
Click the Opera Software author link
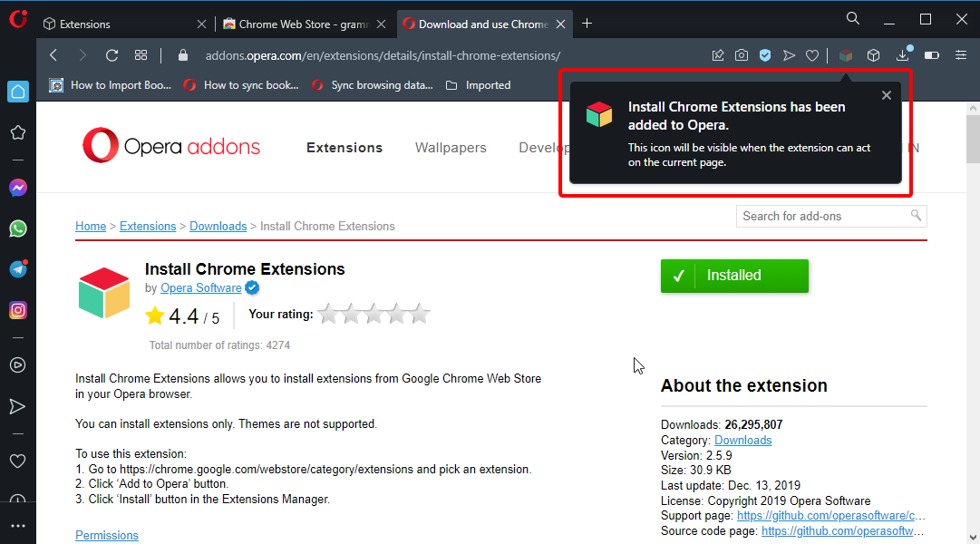point(200,288)
